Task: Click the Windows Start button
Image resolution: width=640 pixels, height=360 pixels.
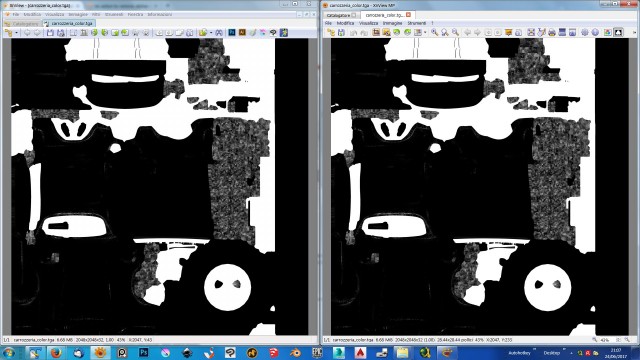Action: pos(9,352)
